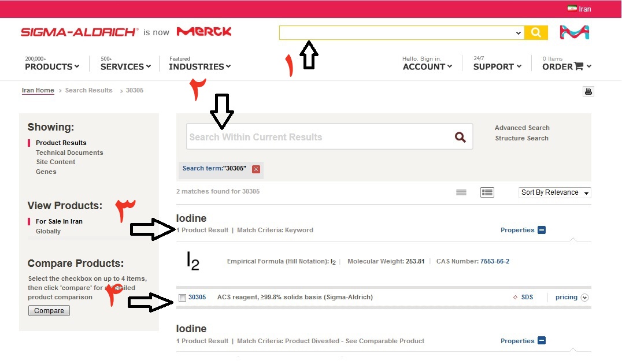Click the Iran flag icon
This screenshot has width=622, height=364.
tap(572, 9)
